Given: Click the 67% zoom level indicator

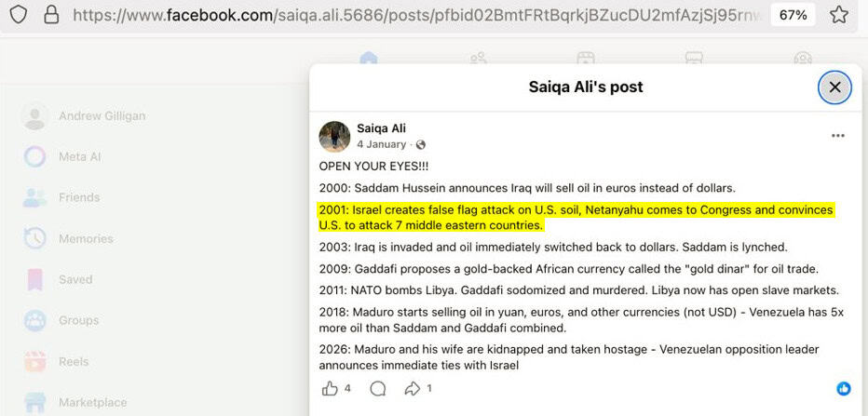Looking at the screenshot, I should [x=793, y=15].
